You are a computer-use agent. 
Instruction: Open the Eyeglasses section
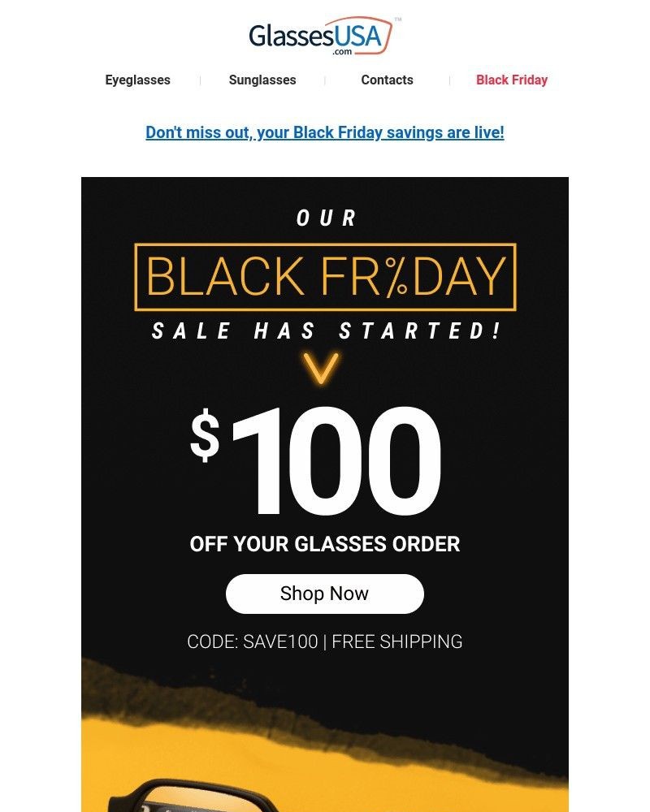click(136, 80)
